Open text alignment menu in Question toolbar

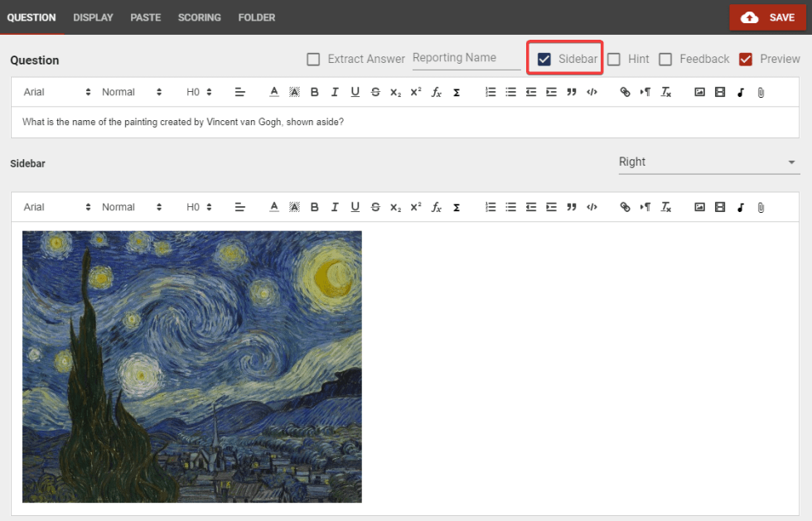(x=239, y=92)
